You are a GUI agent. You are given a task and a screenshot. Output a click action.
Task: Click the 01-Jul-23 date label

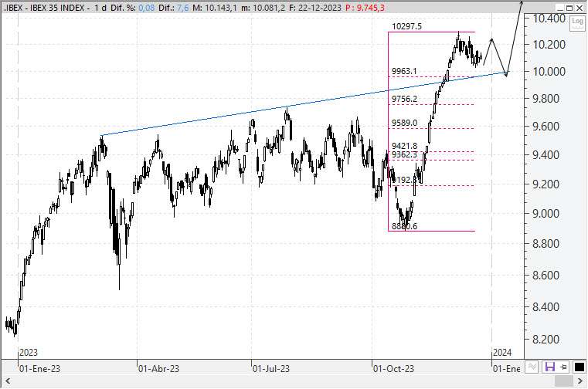(271, 369)
